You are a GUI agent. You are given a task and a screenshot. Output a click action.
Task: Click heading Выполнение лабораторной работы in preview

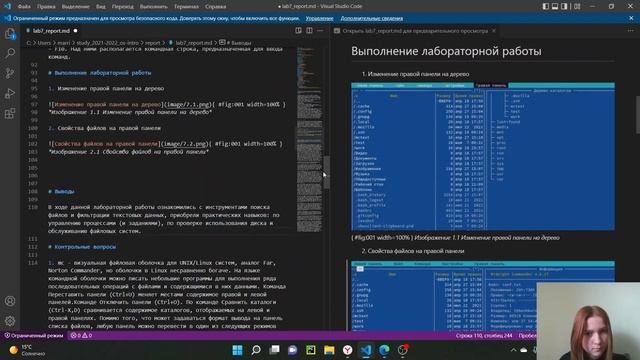tap(446, 51)
